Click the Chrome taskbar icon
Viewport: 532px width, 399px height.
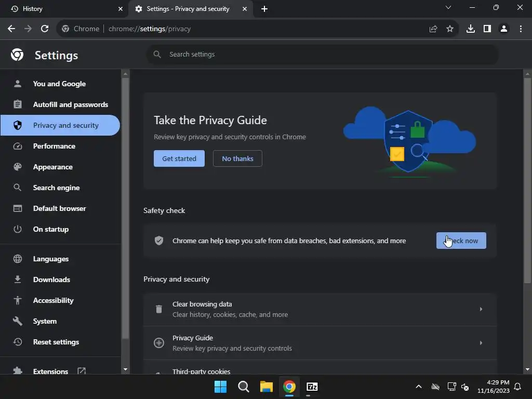289,387
